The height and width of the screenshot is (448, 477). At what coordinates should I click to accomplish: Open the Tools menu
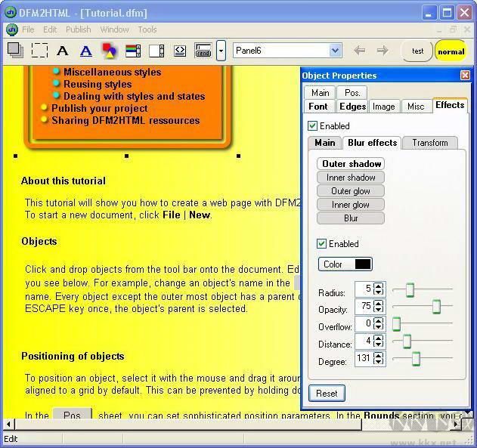[147, 29]
